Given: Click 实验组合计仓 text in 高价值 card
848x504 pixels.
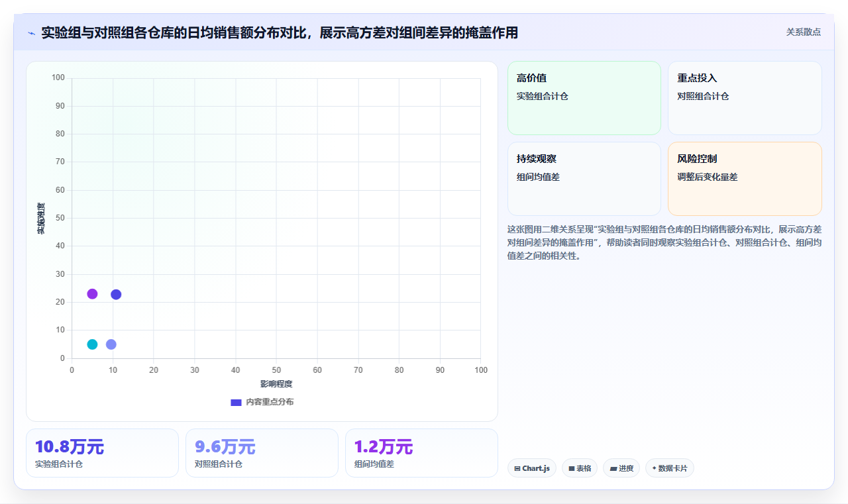Looking at the screenshot, I should (x=543, y=96).
